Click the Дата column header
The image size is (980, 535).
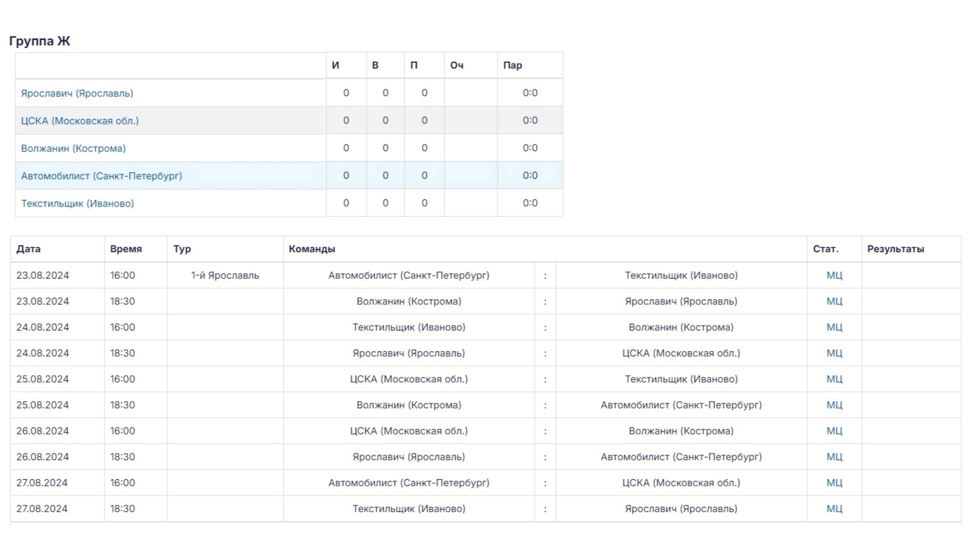[28, 249]
